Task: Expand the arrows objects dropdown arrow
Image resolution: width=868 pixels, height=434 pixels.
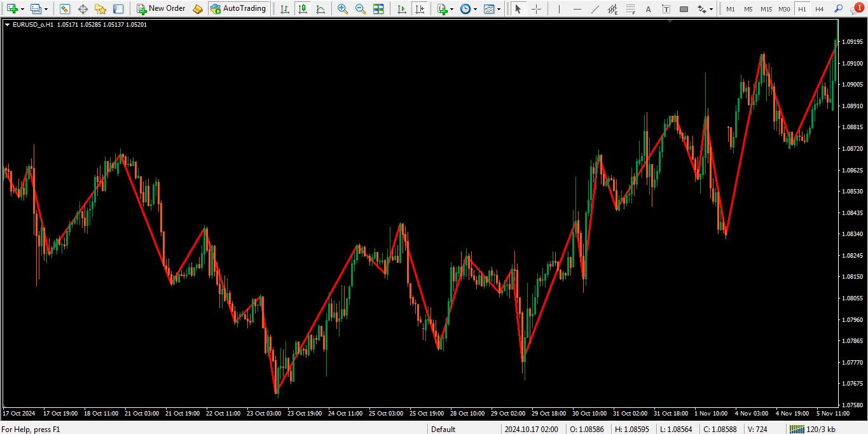Action: [712, 10]
